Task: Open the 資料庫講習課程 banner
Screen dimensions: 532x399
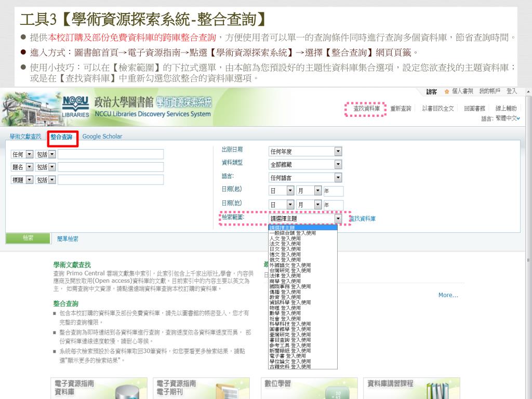Action: click(x=411, y=388)
